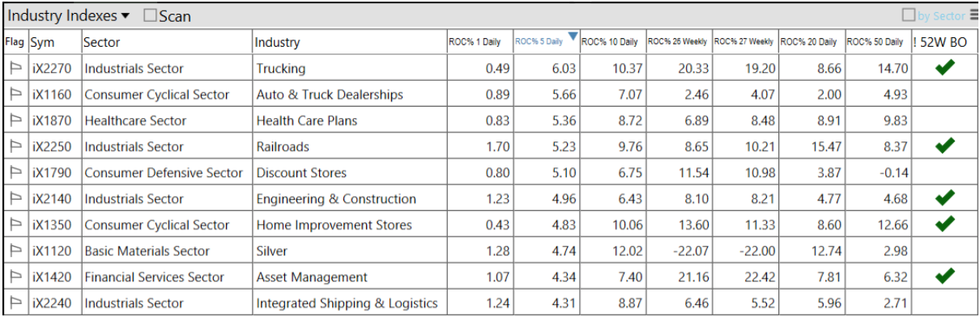This screenshot has height=317, width=980.
Task: Select Home Improvement Stores industry cell
Action: tap(334, 225)
